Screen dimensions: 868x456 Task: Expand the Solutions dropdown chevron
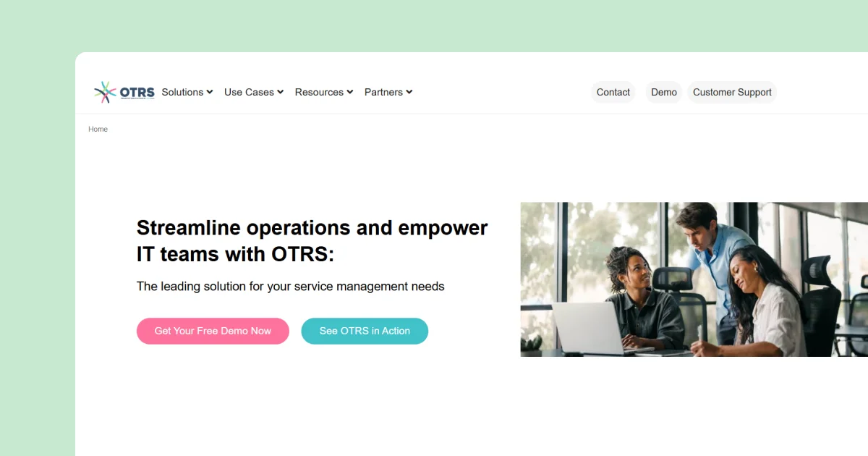coord(210,92)
